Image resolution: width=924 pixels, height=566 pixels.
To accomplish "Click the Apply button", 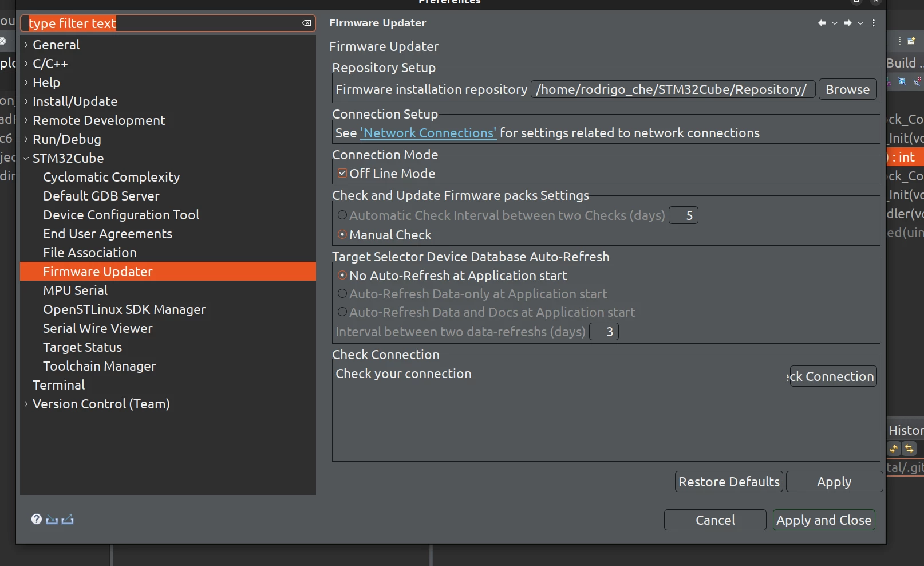I will pyautogui.click(x=834, y=482).
